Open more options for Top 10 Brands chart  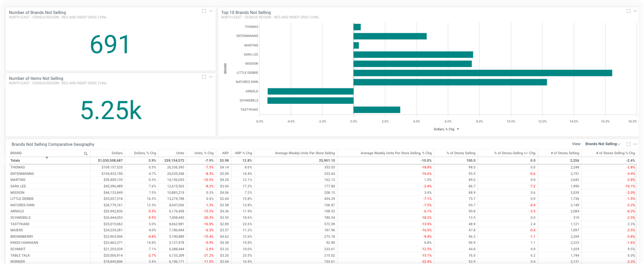pos(635,11)
